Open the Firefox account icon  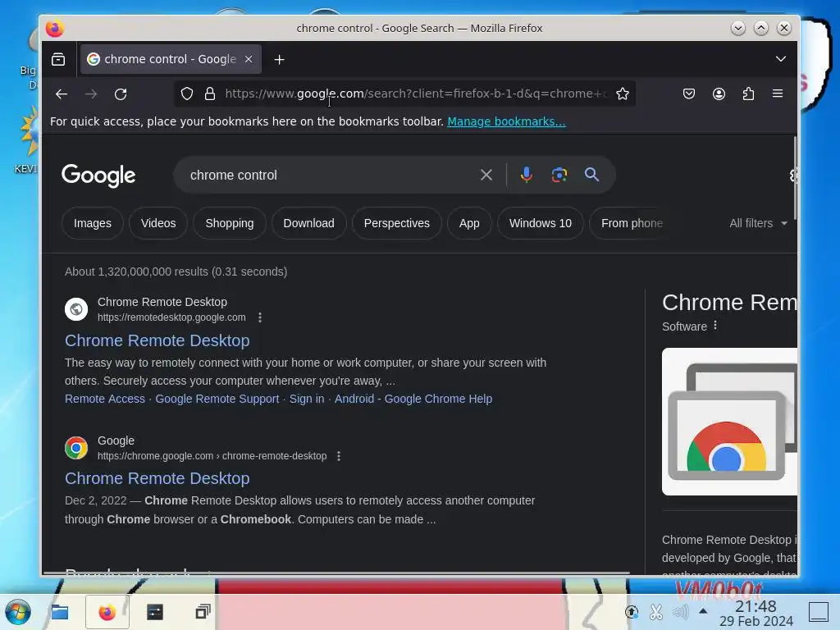(719, 94)
